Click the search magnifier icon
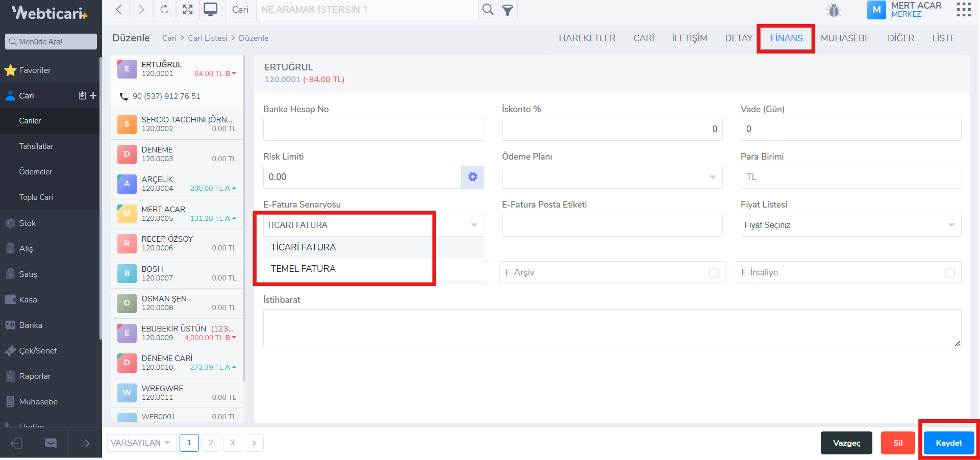The width and height of the screenshot is (980, 460). coord(488,10)
